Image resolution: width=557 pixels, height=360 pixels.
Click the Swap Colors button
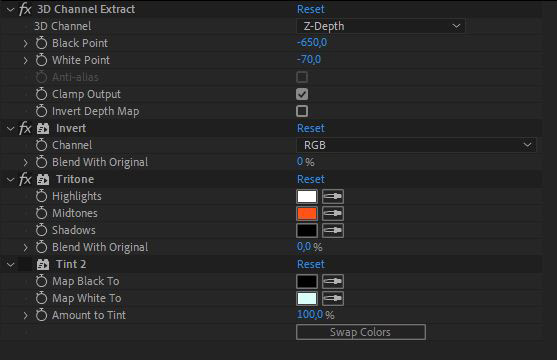[x=361, y=332]
